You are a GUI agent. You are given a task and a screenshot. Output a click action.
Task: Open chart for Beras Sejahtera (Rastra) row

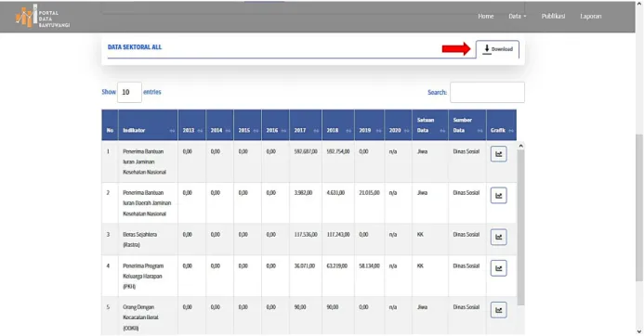[x=498, y=237]
